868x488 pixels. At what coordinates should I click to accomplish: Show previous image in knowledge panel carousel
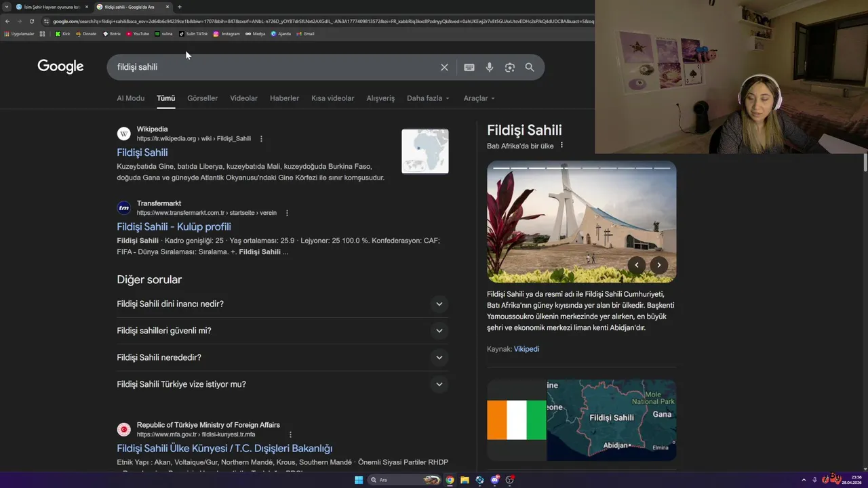coord(636,265)
